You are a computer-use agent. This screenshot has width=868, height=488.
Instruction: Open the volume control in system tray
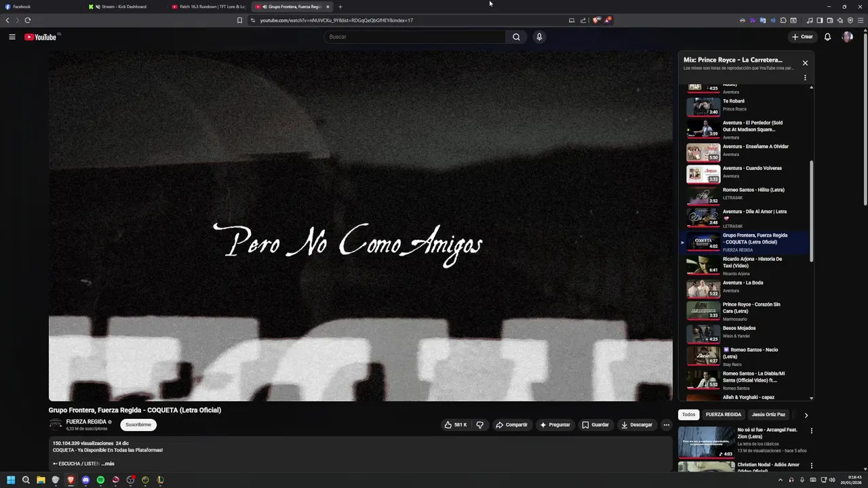(832, 480)
